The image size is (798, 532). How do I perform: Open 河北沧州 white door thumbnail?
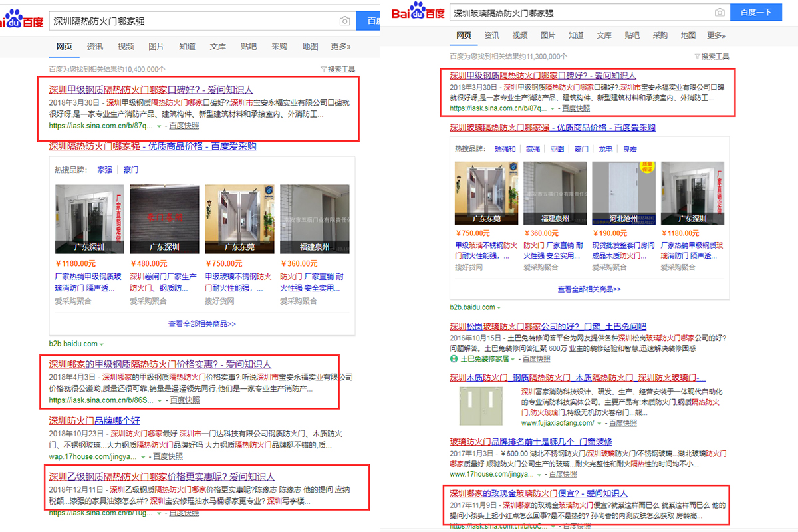[x=625, y=193]
